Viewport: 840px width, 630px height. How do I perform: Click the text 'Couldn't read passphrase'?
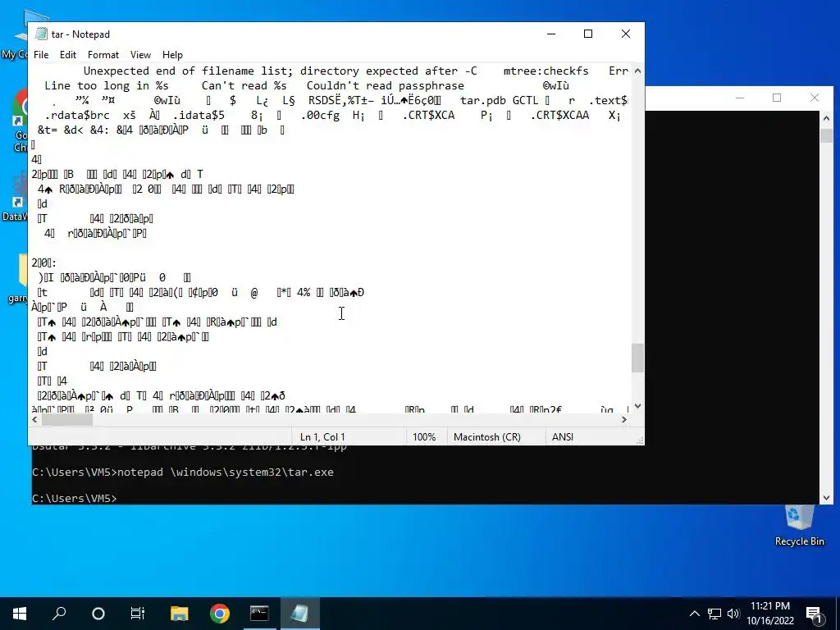tap(386, 85)
